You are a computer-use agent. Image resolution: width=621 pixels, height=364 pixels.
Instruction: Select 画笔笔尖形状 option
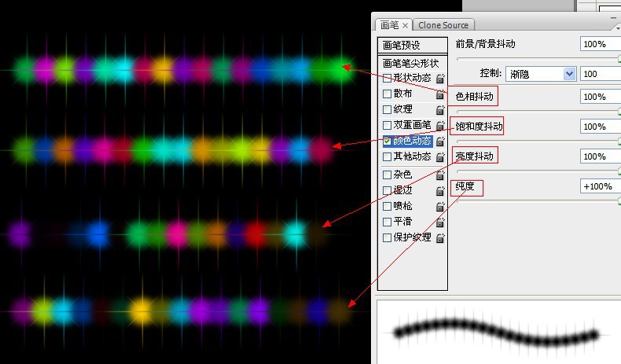(412, 63)
